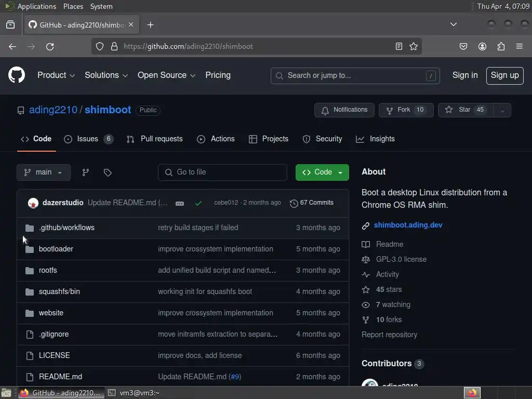532x399 pixels.
Task: Click the padlock site security icon
Action: click(x=114, y=46)
